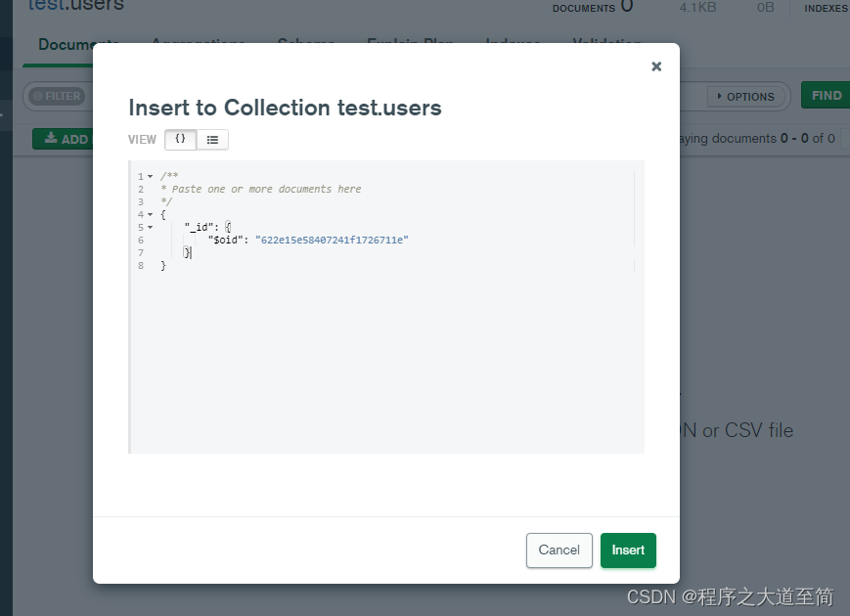Switch to list field-by-field view

(x=212, y=140)
